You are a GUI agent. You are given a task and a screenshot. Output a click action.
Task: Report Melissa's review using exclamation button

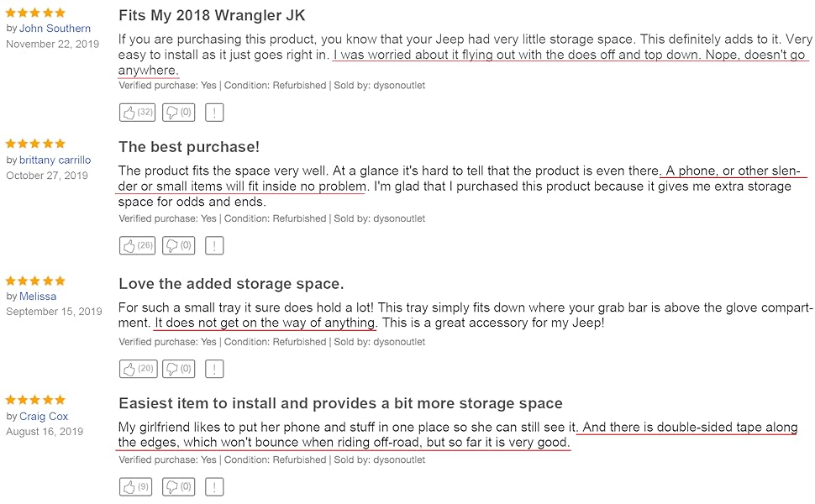(x=214, y=369)
